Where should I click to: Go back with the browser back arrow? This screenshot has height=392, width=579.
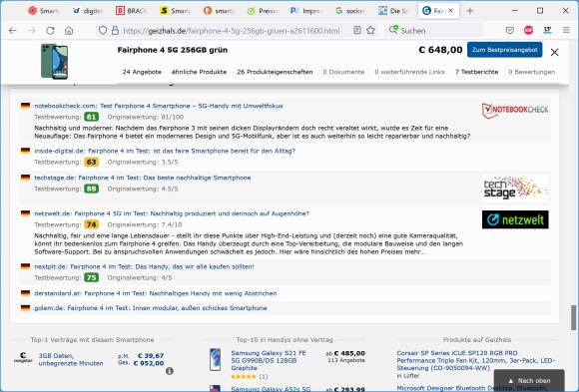tap(13, 31)
